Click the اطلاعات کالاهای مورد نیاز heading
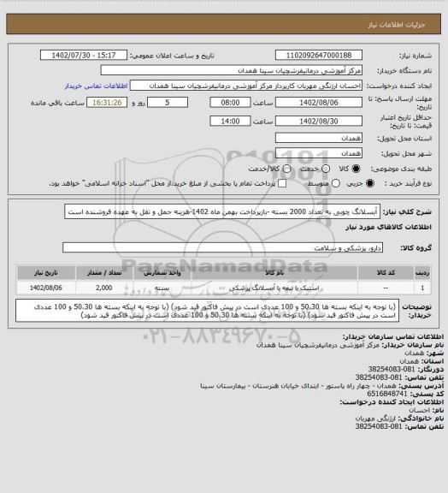 click(x=388, y=227)
